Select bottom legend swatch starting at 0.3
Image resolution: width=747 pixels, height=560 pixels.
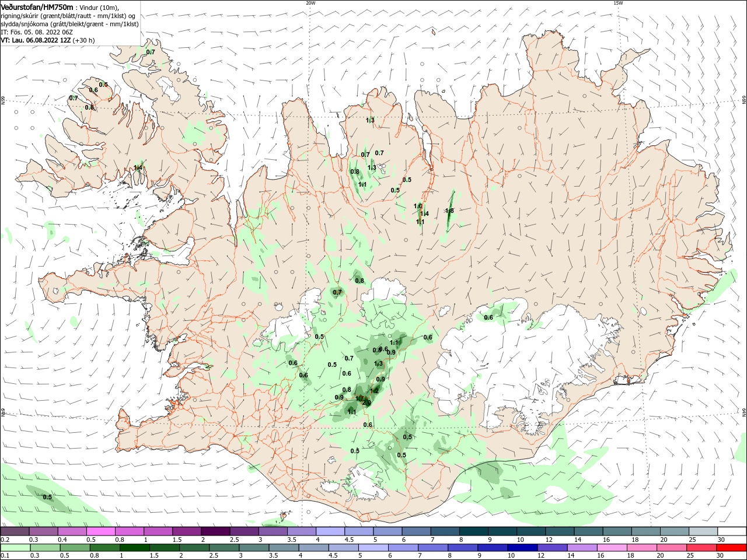tap(46, 548)
